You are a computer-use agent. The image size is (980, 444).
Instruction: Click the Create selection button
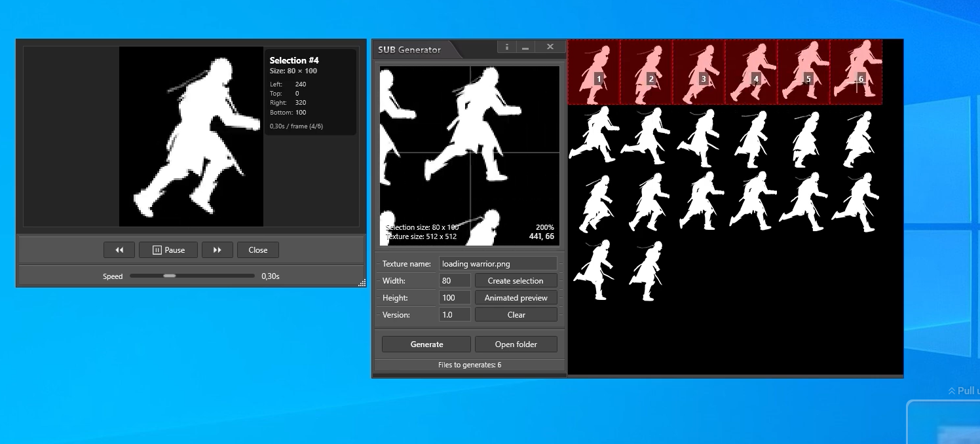point(516,281)
